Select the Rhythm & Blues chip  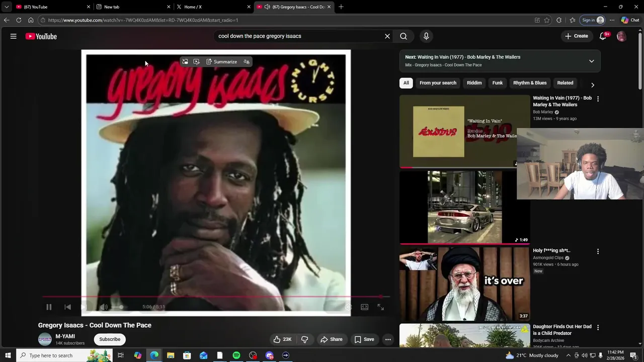click(530, 83)
